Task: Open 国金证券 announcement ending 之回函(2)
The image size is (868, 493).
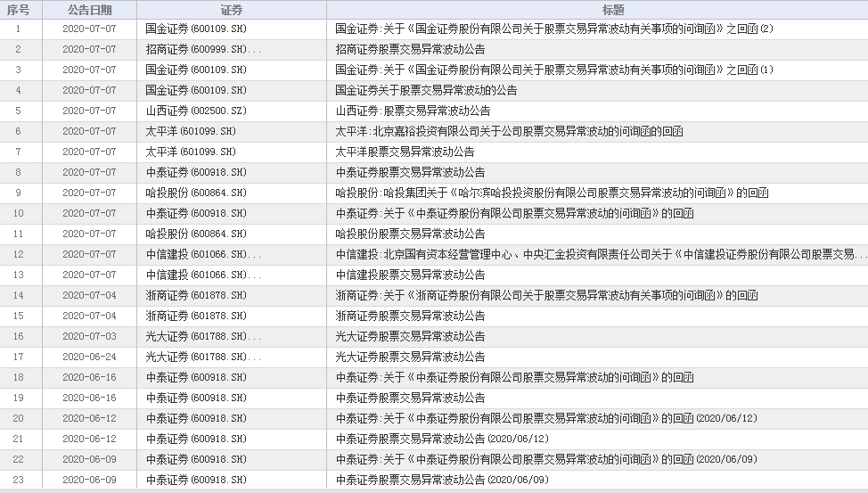Action: pos(554,29)
